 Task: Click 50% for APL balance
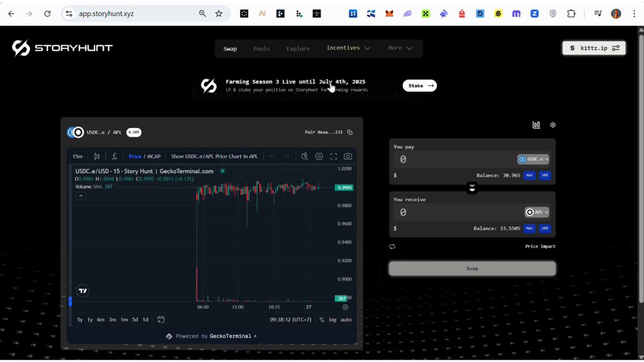tap(545, 228)
